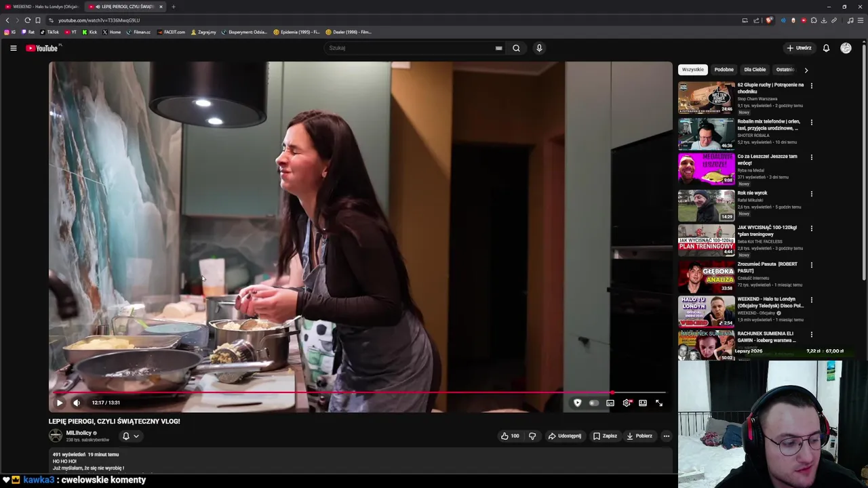Open the Brave Shields lion icon
The height and width of the screenshot is (488, 868).
click(x=768, y=20)
